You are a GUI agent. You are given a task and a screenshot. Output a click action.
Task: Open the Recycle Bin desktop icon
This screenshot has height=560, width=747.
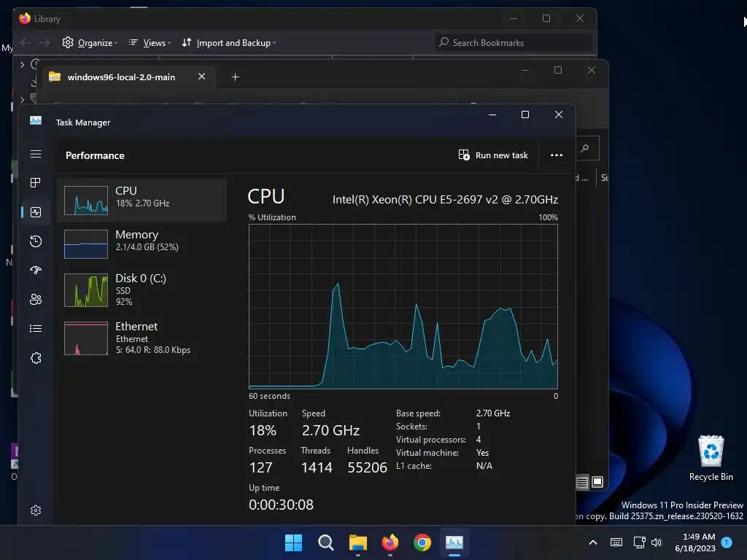(711, 458)
